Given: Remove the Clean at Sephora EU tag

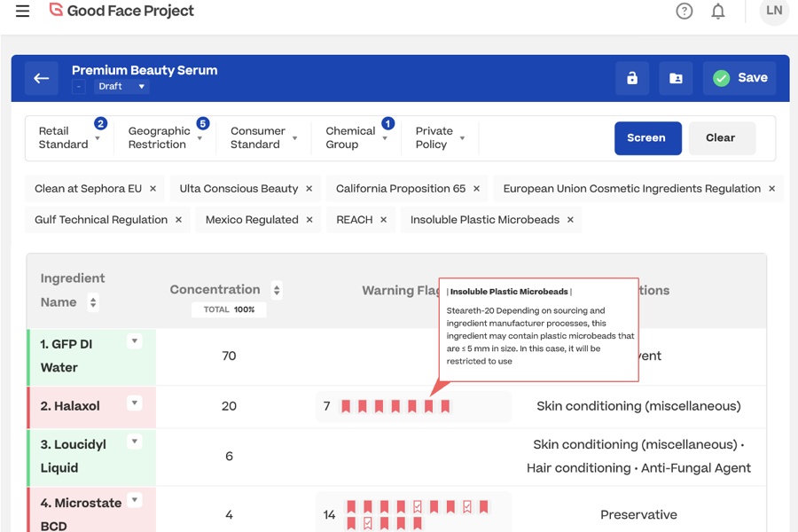Looking at the screenshot, I should (153, 189).
